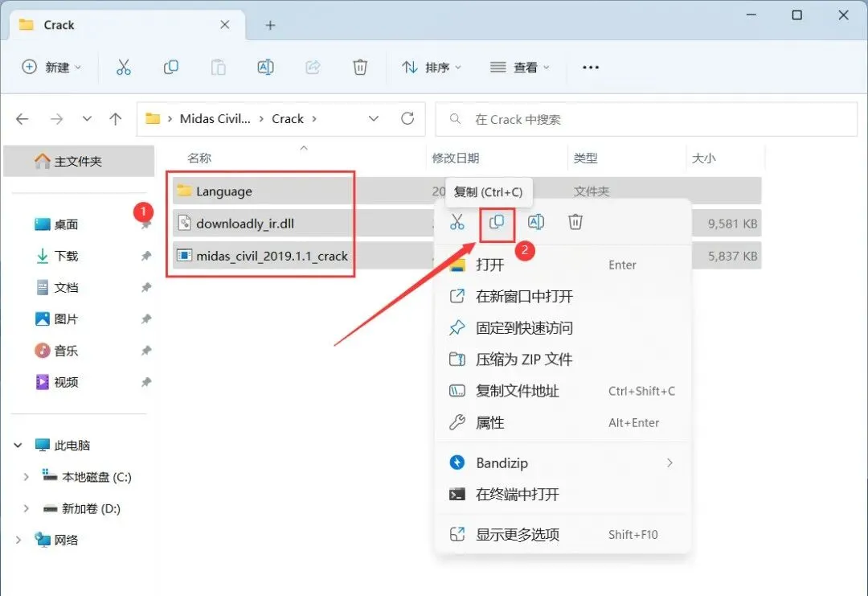Choose 在终端中打开 from the context menu
The image size is (868, 596).
point(563,494)
